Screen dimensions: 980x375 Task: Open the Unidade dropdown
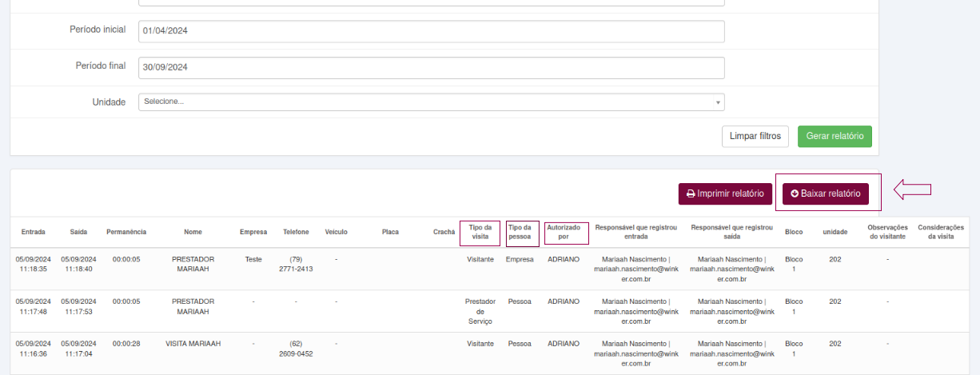432,102
